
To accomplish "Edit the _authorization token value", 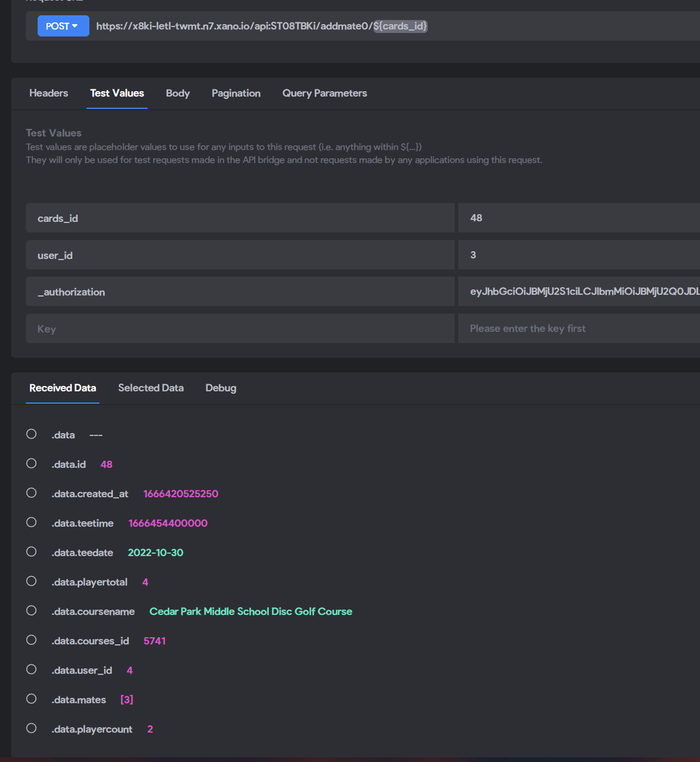I will click(x=579, y=291).
